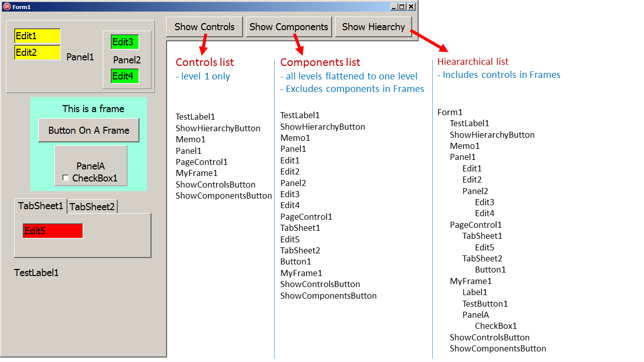
Task: Switch to the TabSheet2 tab
Action: point(92,206)
